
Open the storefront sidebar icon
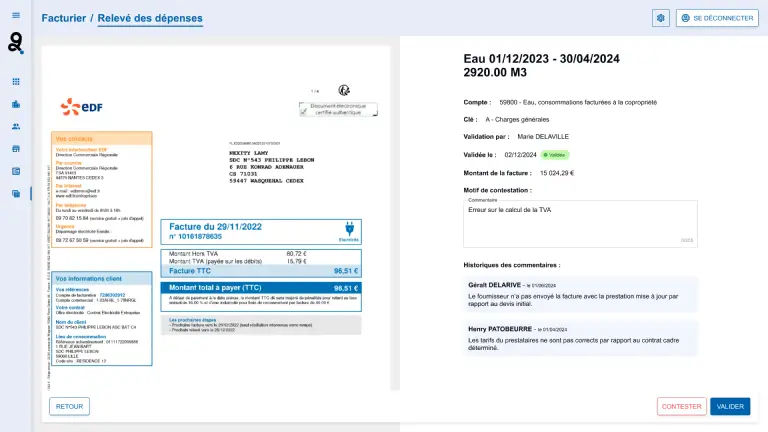click(x=16, y=149)
